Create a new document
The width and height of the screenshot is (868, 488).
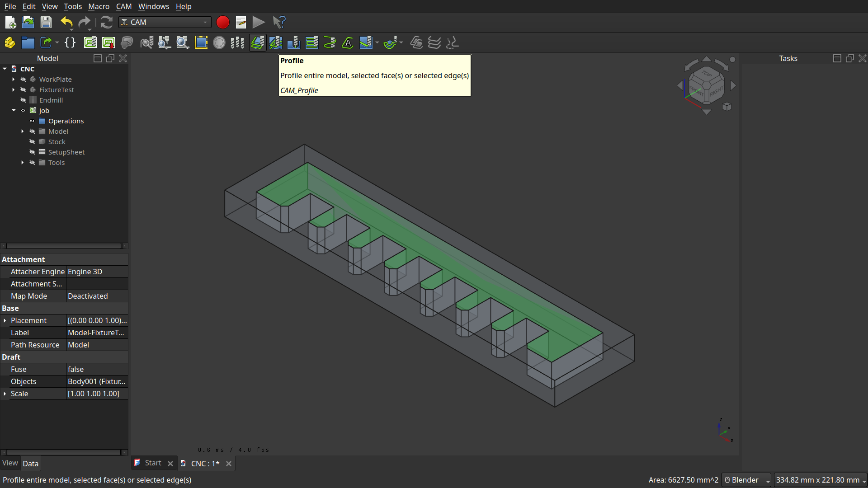10,22
